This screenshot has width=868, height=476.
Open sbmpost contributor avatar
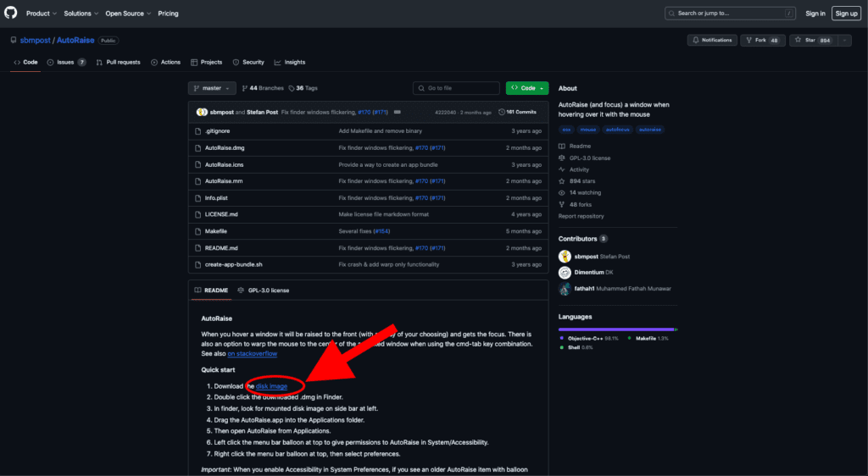[x=565, y=257]
